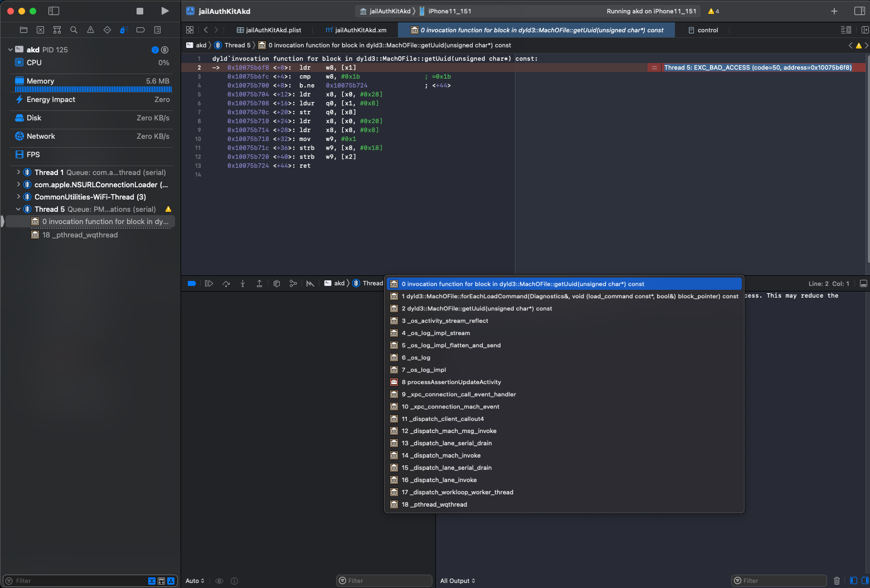Add a new editor with plus button
Viewport: 870px width, 588px height.
[834, 11]
